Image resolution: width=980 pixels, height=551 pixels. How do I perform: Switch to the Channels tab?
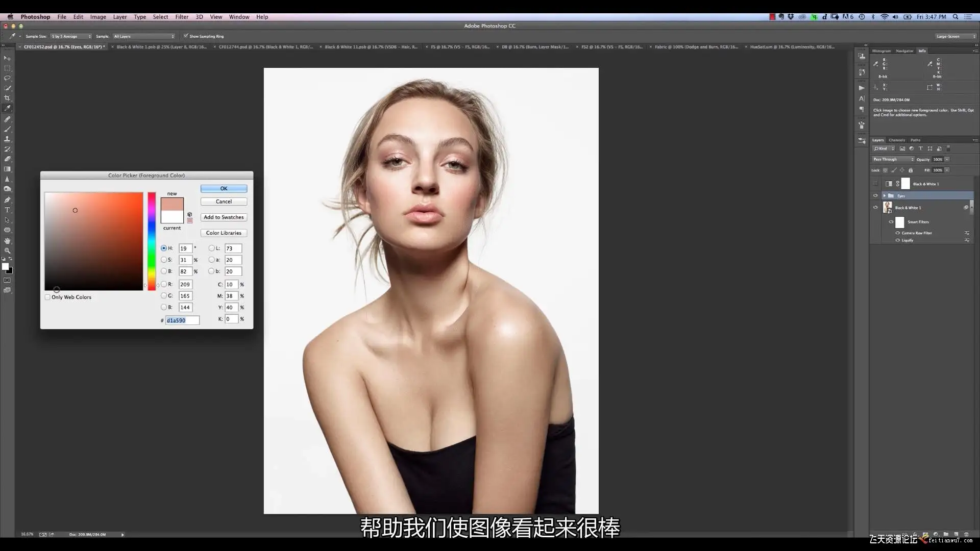click(896, 140)
